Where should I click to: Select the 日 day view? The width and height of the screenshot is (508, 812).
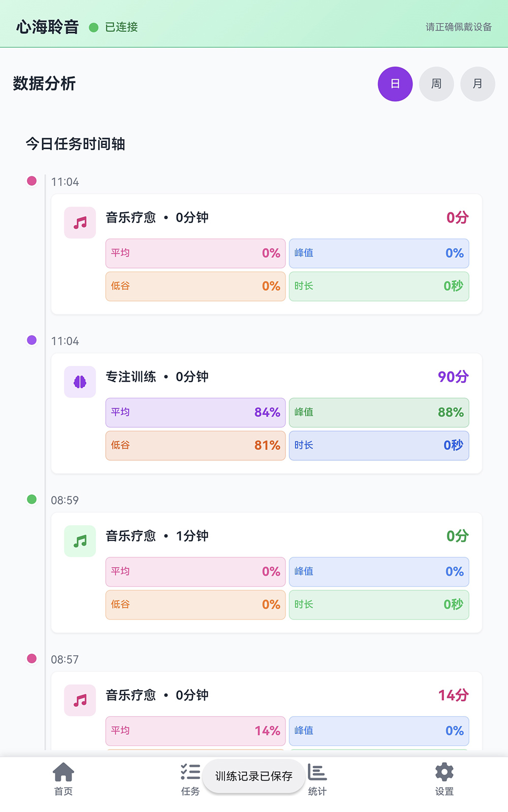point(395,84)
